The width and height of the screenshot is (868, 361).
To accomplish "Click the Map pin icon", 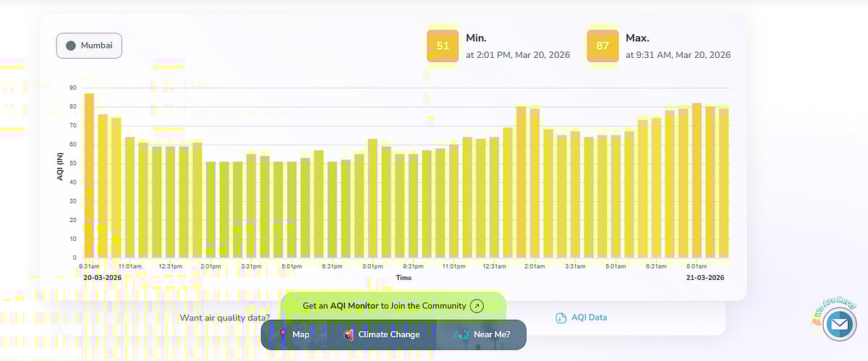I will tap(283, 335).
